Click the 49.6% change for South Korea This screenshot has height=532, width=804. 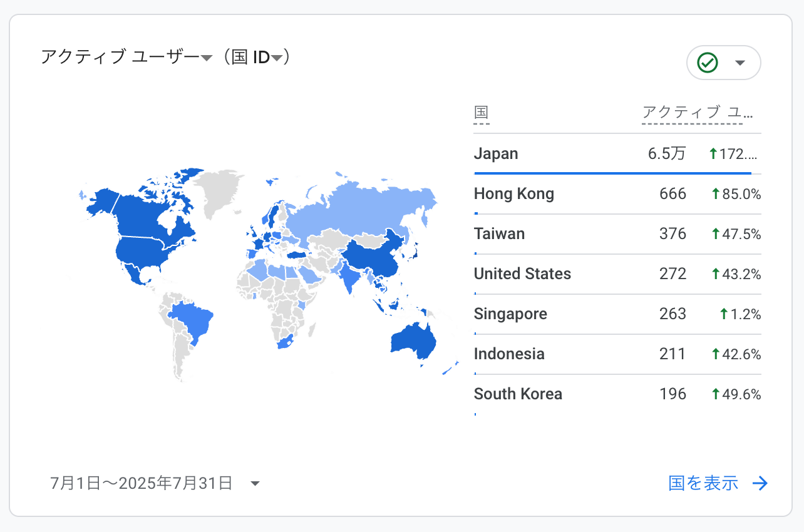point(736,395)
